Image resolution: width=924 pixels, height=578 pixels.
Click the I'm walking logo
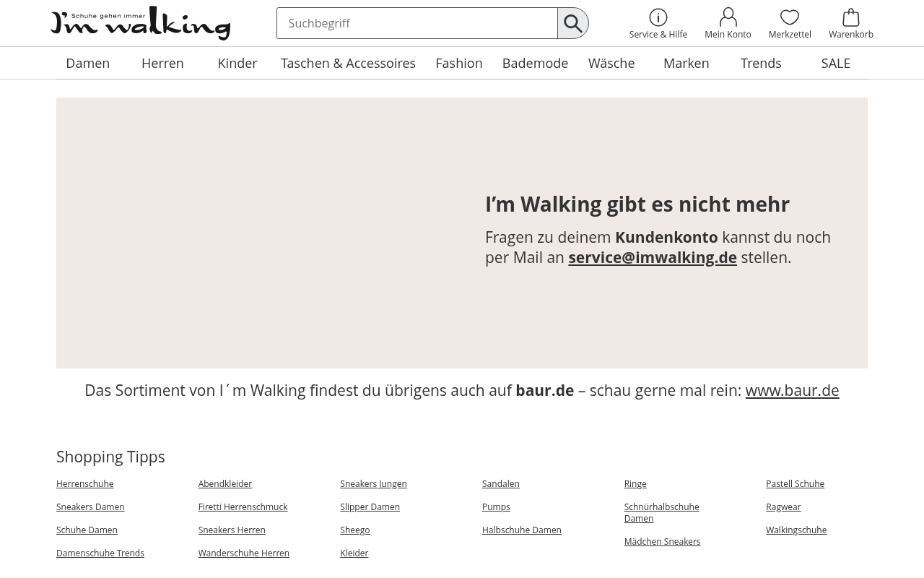(x=141, y=23)
